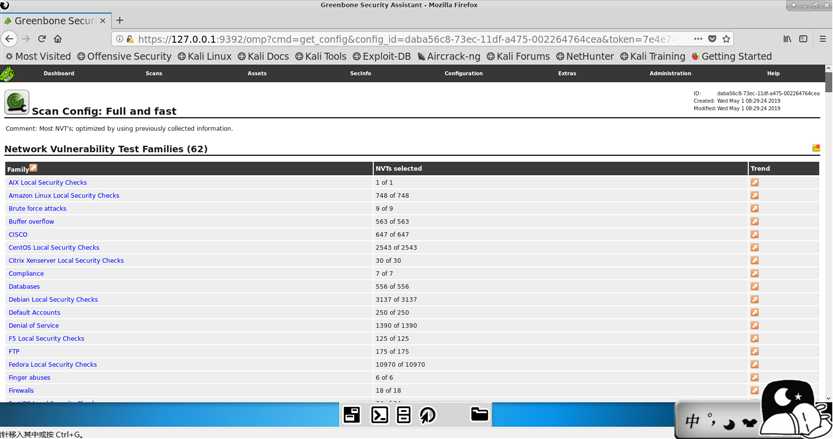Open the Firefox hamburger menu
Viewport: 833px width, 439px height.
coord(822,39)
